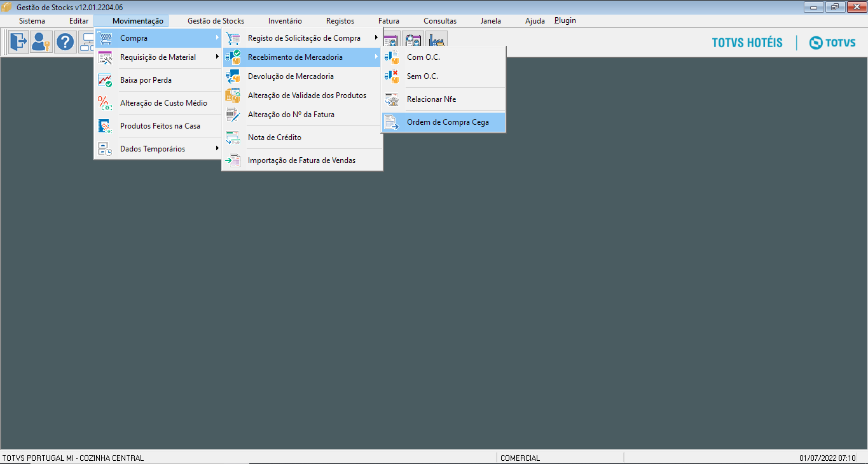Screen dimensions: 868x464
Task: Click the Baixa por Perda chart icon
Action: 104,80
